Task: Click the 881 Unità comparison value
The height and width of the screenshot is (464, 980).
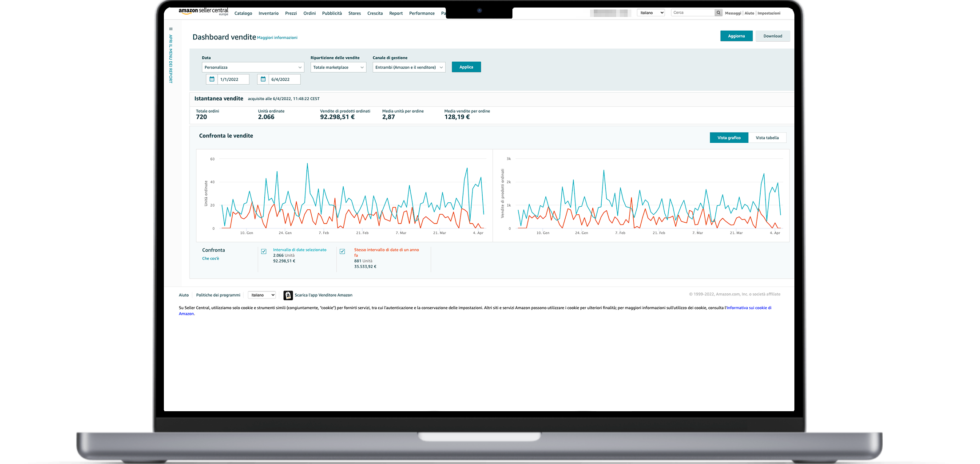Action: (x=363, y=261)
